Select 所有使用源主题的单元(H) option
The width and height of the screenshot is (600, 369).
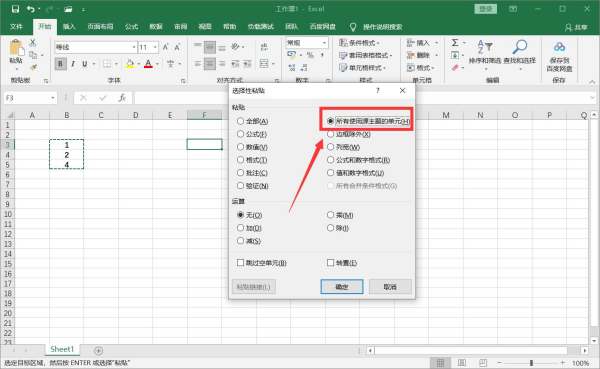pos(368,121)
